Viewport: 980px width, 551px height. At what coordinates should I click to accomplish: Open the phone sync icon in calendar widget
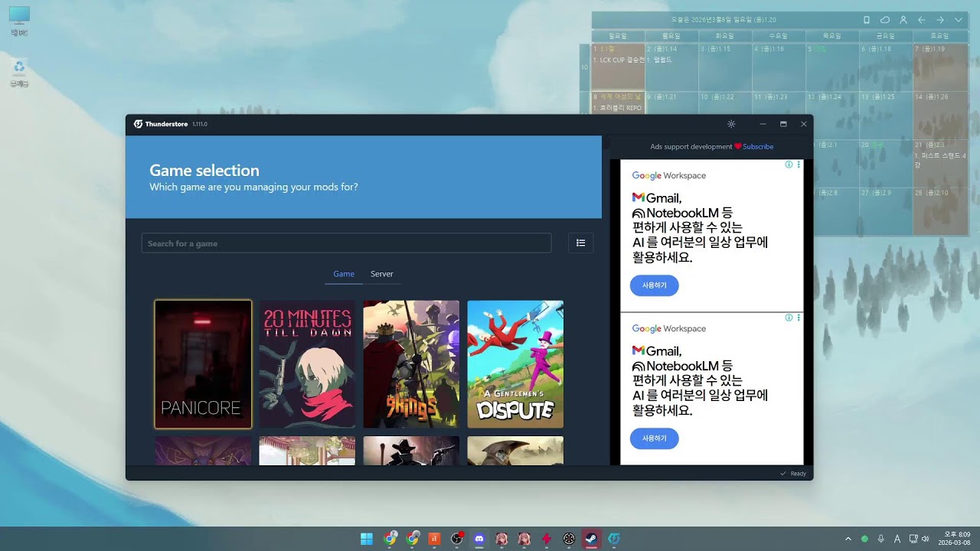click(867, 20)
